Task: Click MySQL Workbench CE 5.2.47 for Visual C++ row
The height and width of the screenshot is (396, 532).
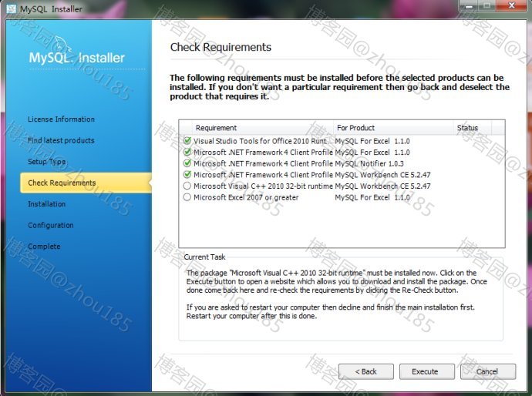Action: pos(382,186)
